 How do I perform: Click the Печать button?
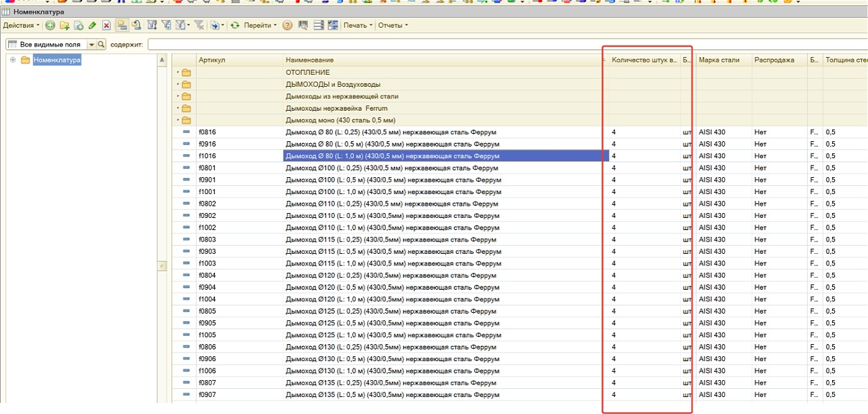pos(357,26)
